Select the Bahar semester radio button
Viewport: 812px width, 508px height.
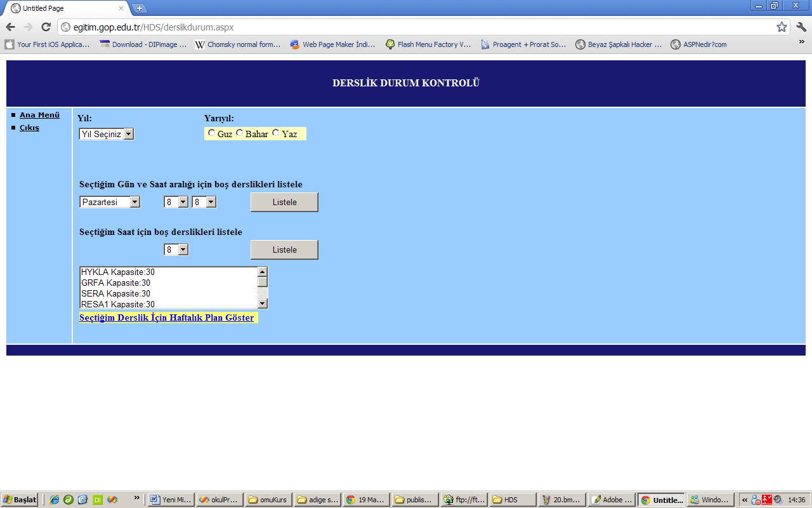pyautogui.click(x=239, y=133)
